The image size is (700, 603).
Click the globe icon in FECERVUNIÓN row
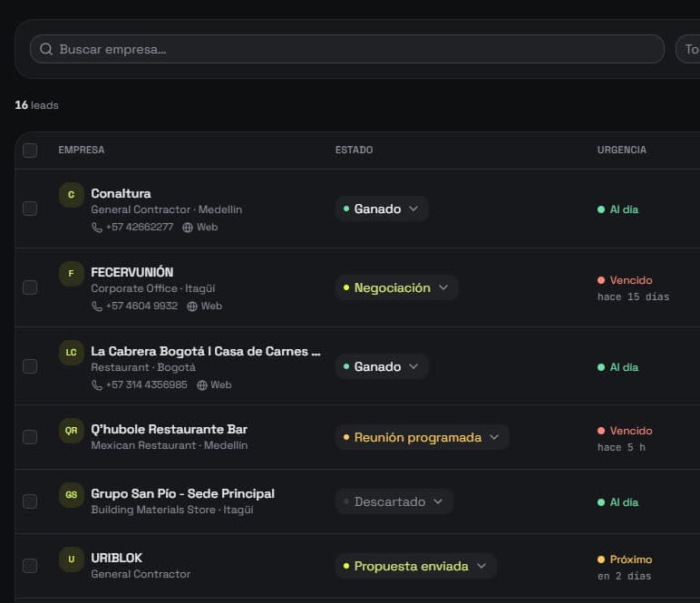click(x=192, y=306)
